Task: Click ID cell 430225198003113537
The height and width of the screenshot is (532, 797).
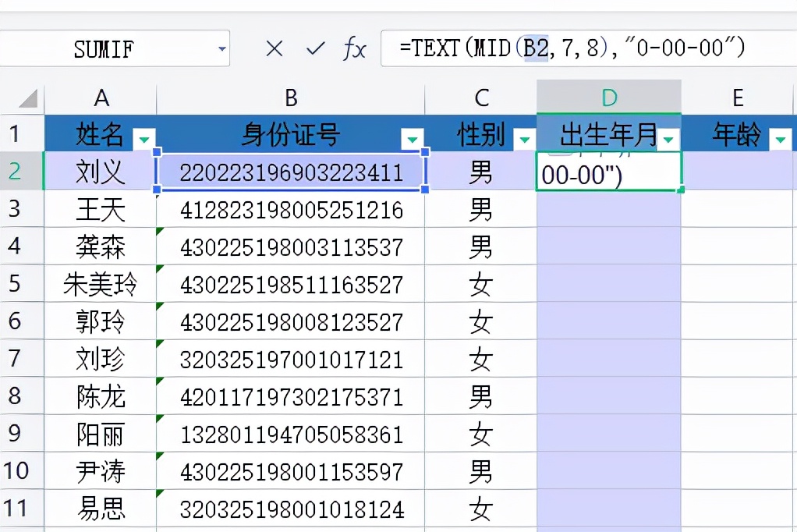Action: tap(291, 246)
